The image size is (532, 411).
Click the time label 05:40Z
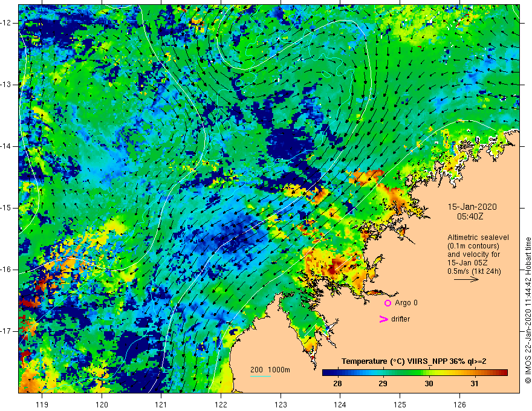click(x=470, y=216)
